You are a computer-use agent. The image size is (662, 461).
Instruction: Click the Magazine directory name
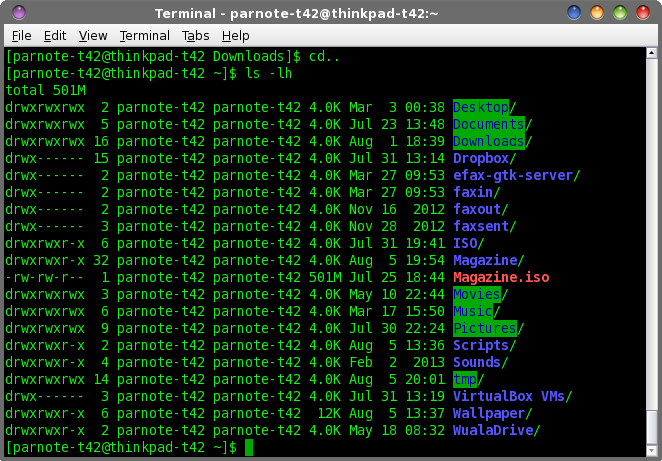click(485, 260)
